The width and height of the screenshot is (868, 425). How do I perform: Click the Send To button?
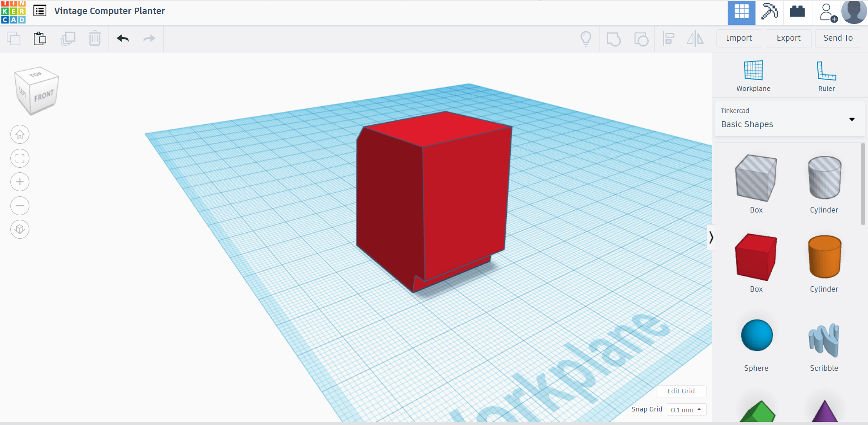pos(838,38)
